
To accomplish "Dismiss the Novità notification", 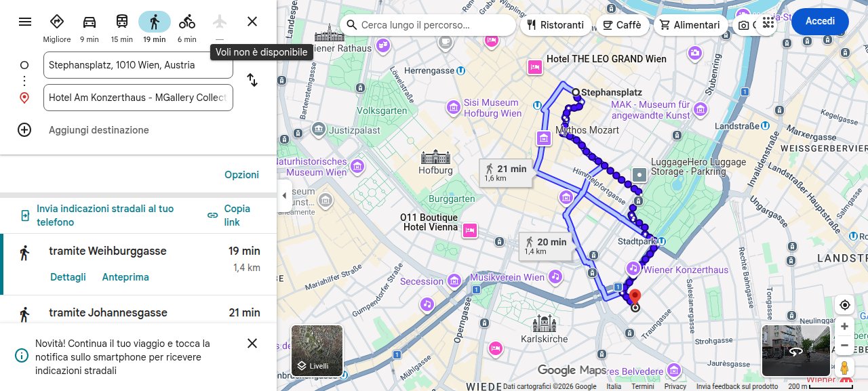I will coord(252,344).
